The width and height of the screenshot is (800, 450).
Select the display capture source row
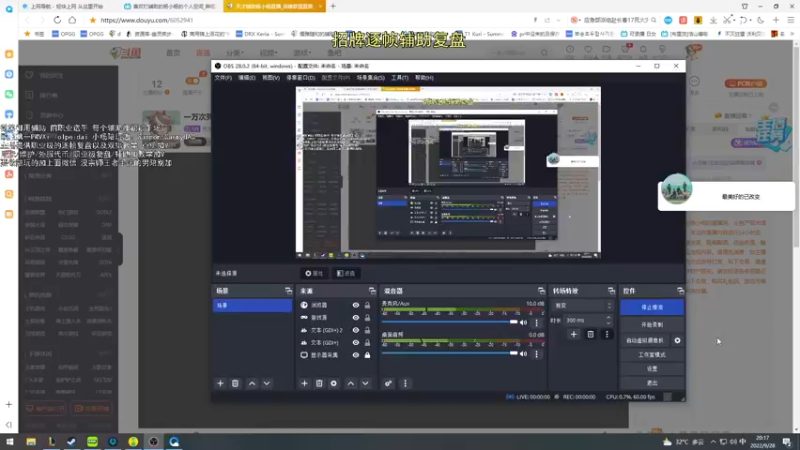pos(336,355)
